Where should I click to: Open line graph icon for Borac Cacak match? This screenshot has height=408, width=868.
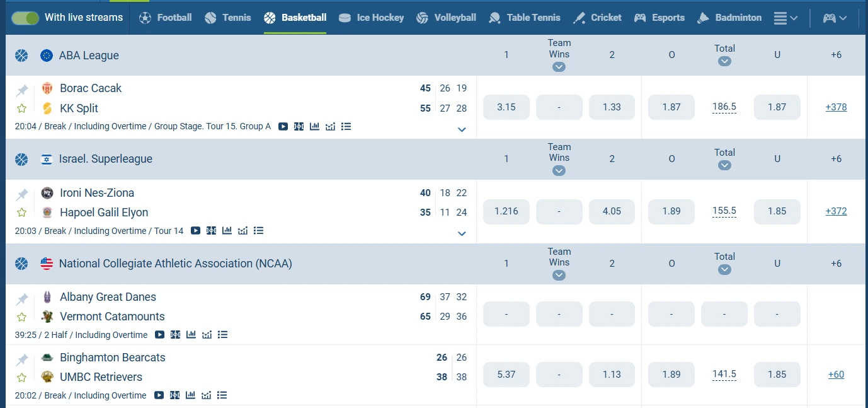pyautogui.click(x=330, y=127)
